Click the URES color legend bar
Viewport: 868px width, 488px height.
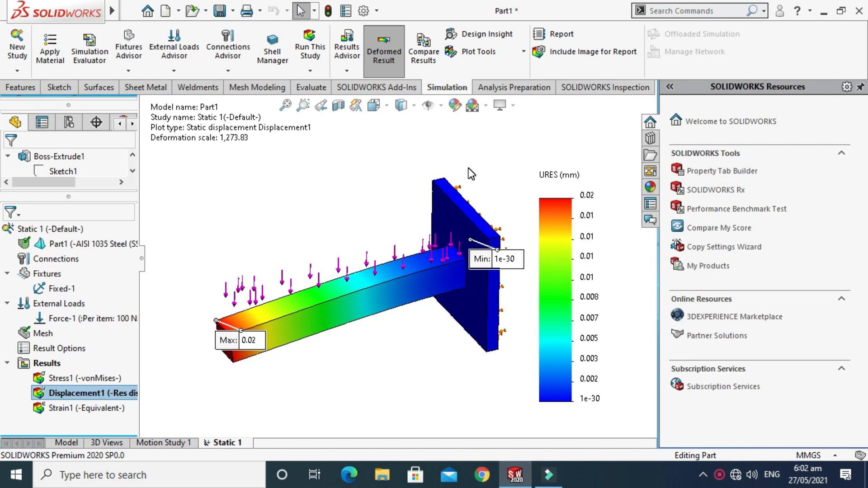point(555,299)
